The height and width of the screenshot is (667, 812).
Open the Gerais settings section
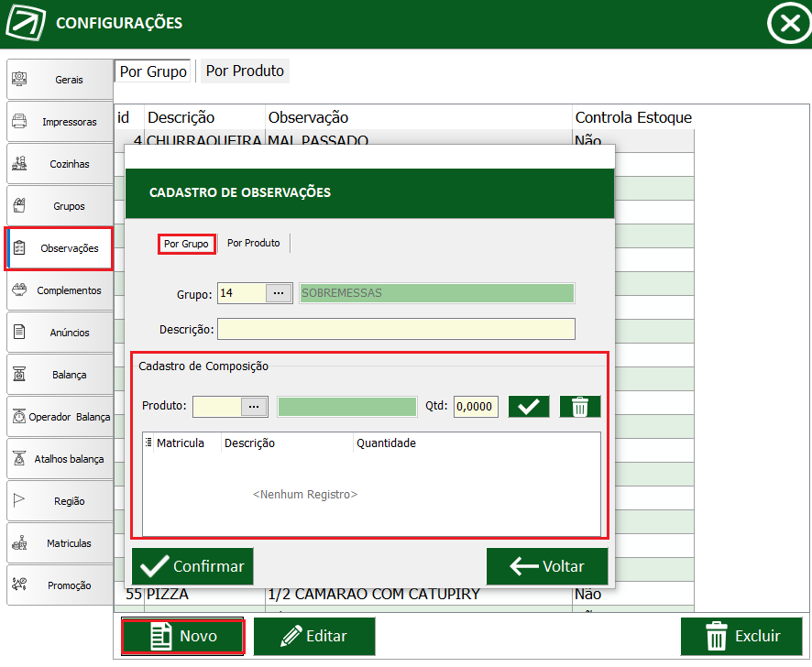pos(60,79)
